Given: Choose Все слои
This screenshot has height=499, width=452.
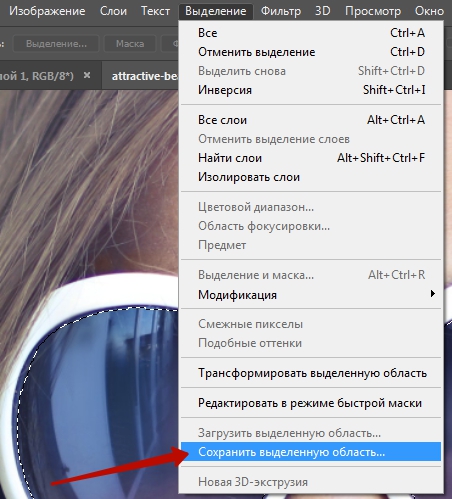Looking at the screenshot, I should (x=311, y=120).
